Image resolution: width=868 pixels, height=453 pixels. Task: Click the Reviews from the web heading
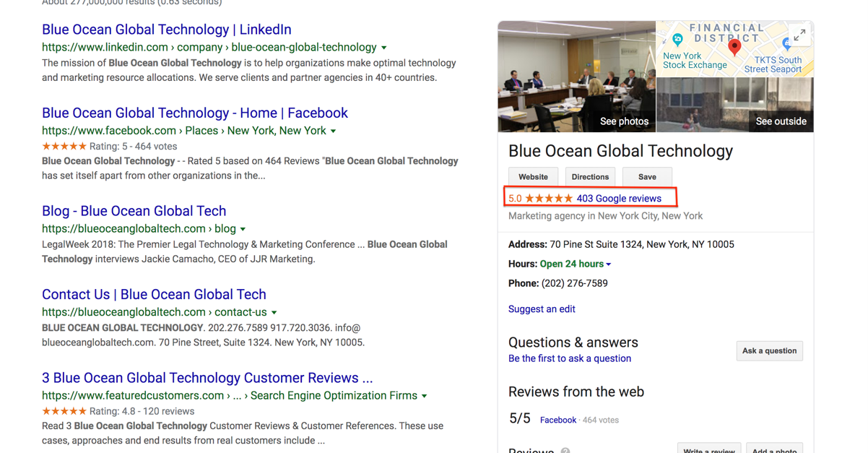(576, 392)
